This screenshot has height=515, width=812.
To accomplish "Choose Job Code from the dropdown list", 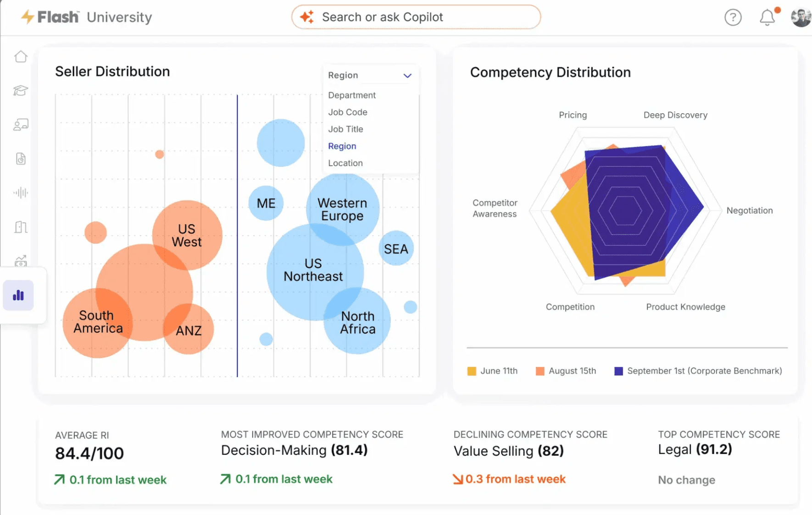I will click(348, 112).
